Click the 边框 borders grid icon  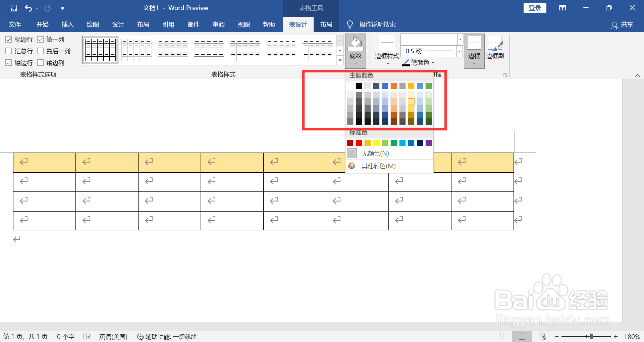tap(474, 43)
